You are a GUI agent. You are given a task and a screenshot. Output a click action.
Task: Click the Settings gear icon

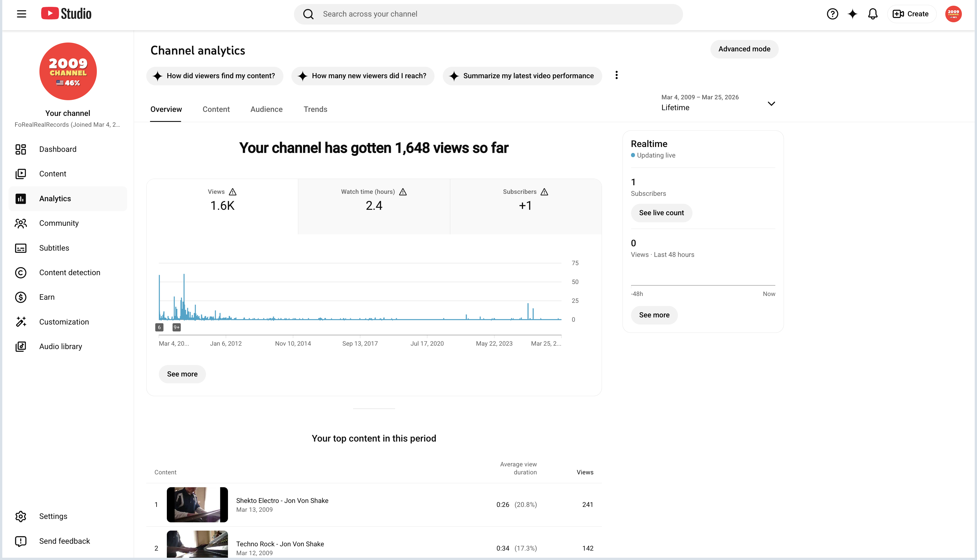[x=21, y=517]
